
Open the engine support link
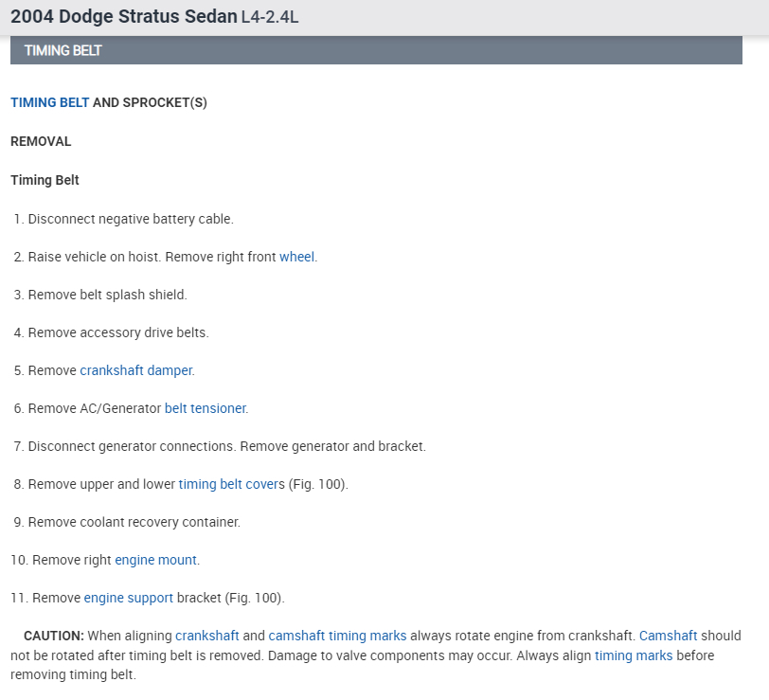click(x=129, y=598)
